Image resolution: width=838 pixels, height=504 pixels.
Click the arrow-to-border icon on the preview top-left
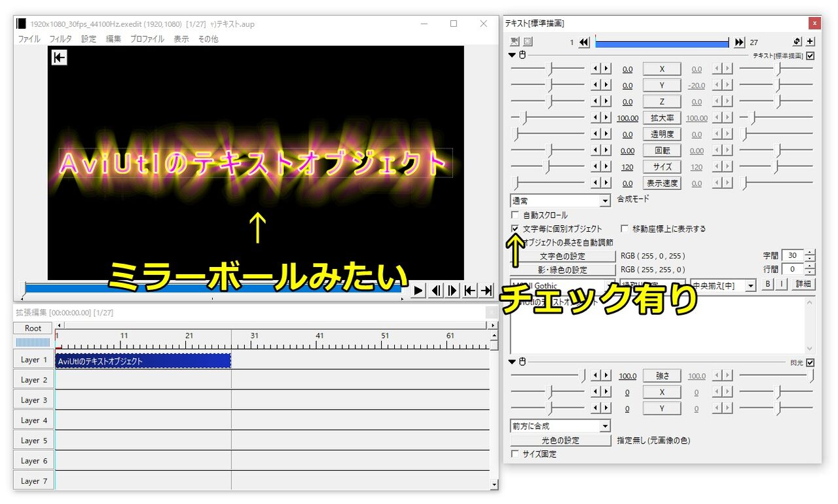(x=59, y=58)
